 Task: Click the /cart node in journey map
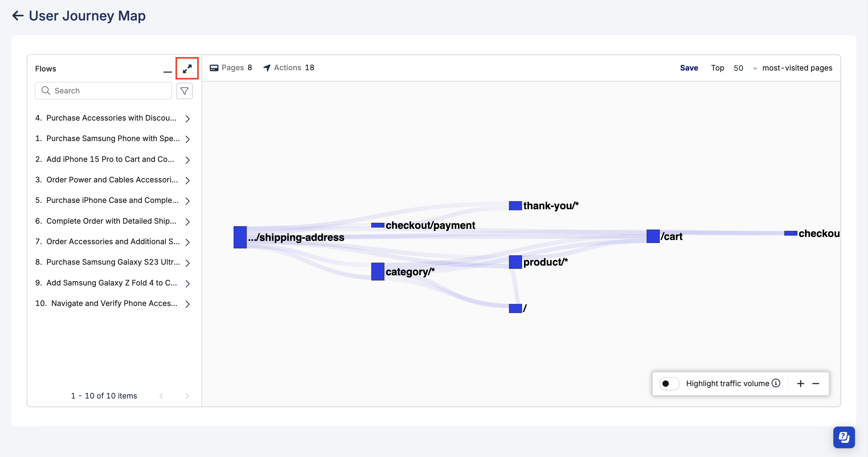[653, 236]
